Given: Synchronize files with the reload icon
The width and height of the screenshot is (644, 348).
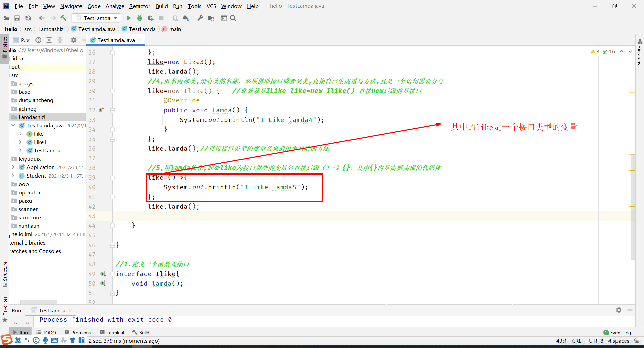Looking at the screenshot, I should point(28,18).
